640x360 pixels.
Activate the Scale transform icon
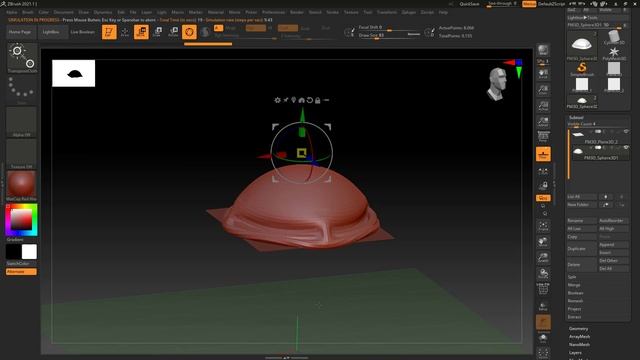point(158,32)
